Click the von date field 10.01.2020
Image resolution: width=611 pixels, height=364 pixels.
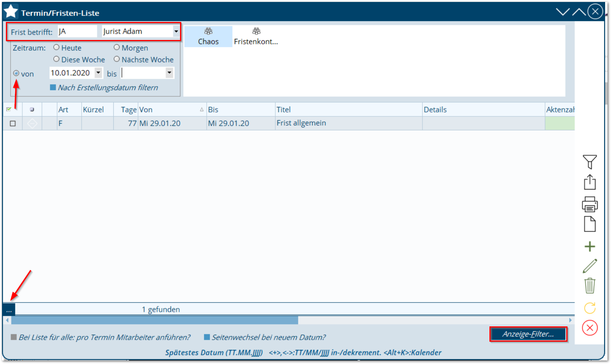(x=72, y=73)
